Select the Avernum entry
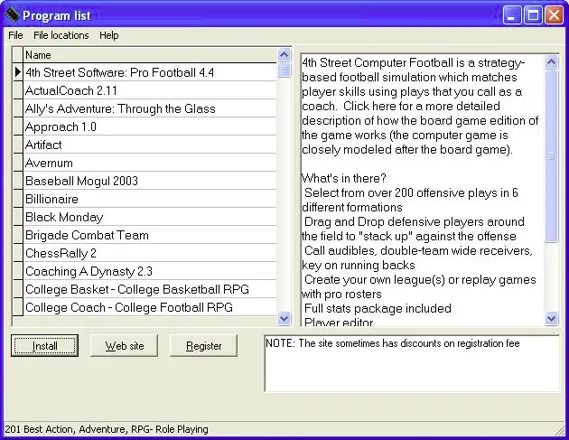Screen dimensions: 569x440 [x=150, y=163]
